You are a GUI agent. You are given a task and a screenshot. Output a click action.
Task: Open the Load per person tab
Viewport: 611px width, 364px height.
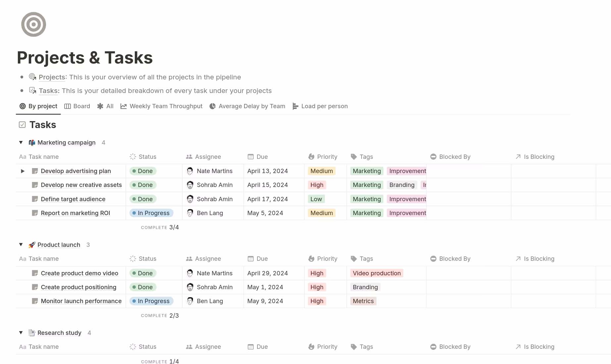click(320, 106)
